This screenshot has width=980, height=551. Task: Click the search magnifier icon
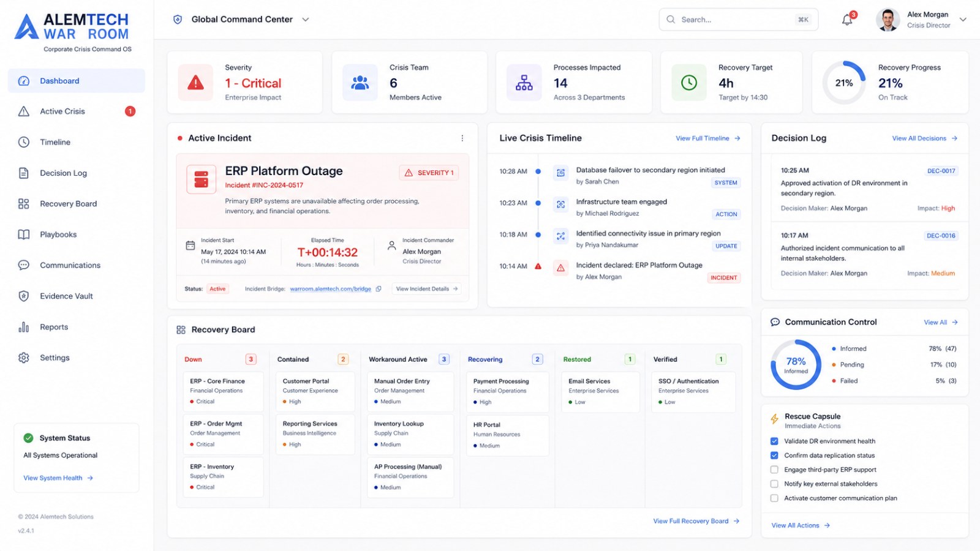pos(671,20)
